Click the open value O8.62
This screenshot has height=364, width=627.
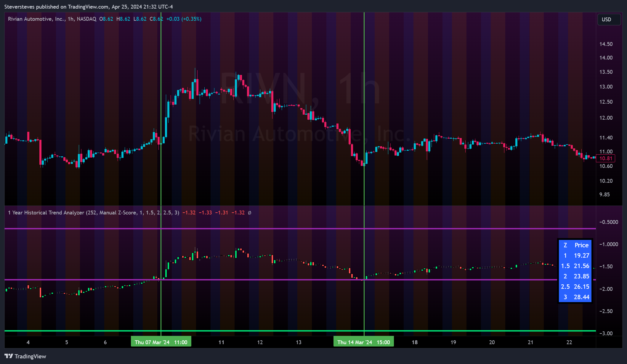tap(106, 19)
